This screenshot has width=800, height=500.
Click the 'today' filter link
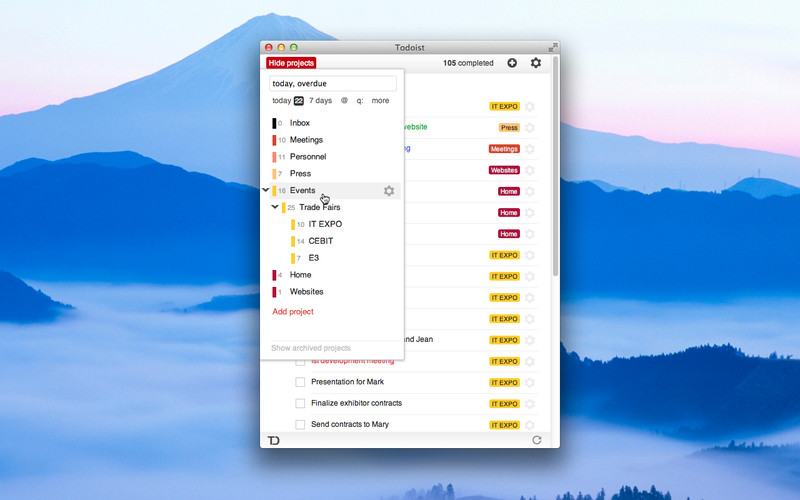click(x=282, y=101)
